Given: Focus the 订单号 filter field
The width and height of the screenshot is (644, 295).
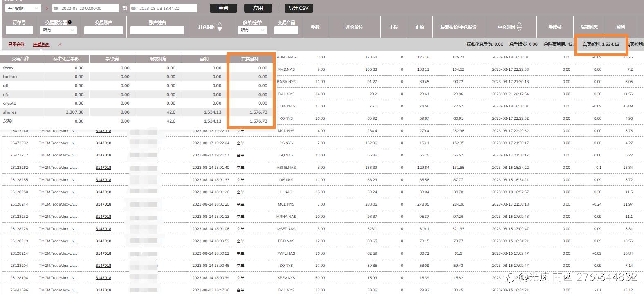Looking at the screenshot, I should point(19,30).
